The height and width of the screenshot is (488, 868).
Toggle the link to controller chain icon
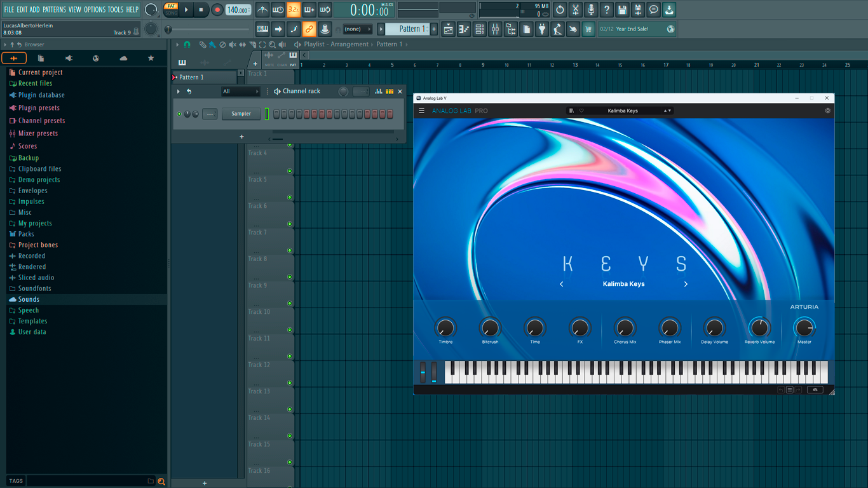[x=309, y=29]
